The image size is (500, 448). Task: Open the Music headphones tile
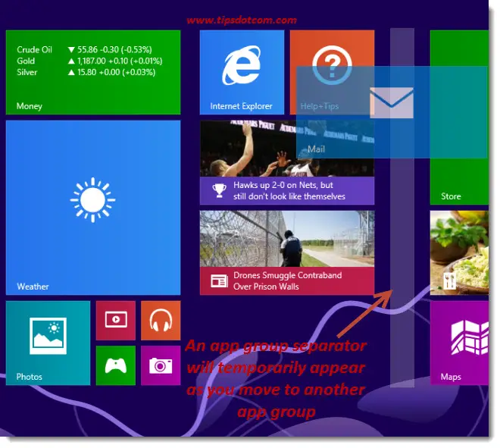(x=161, y=321)
